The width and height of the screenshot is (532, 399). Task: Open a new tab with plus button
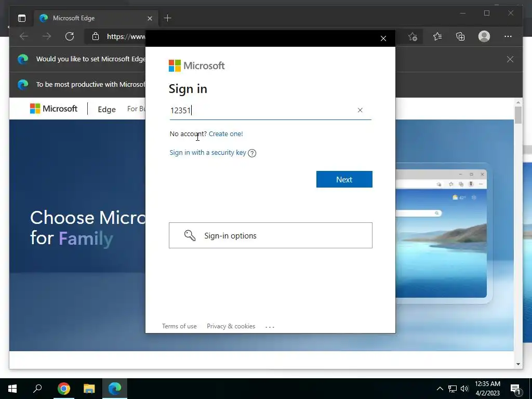coord(167,18)
